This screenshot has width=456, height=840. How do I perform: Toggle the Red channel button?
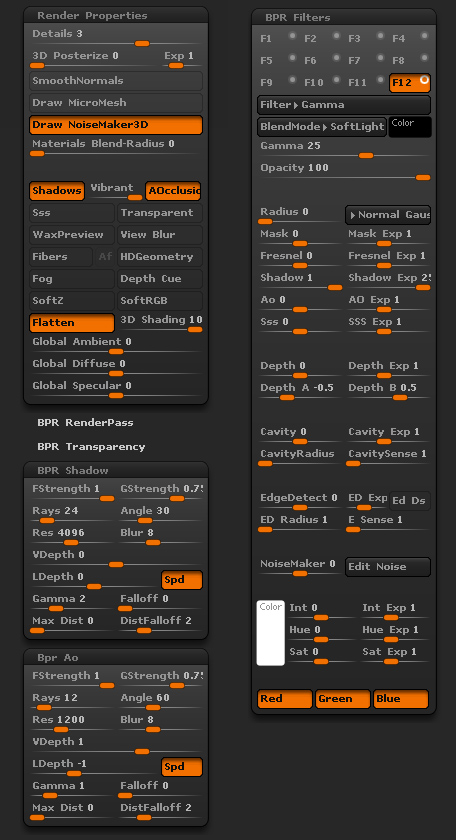pyautogui.click(x=285, y=699)
